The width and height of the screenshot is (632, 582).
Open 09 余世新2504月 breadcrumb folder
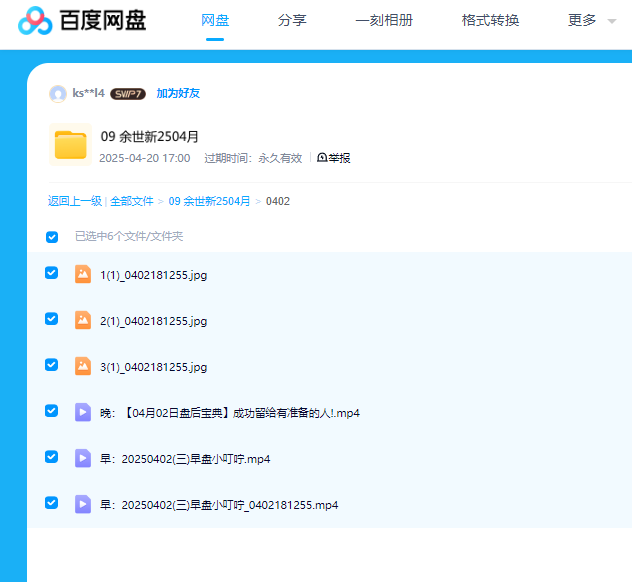coord(209,201)
